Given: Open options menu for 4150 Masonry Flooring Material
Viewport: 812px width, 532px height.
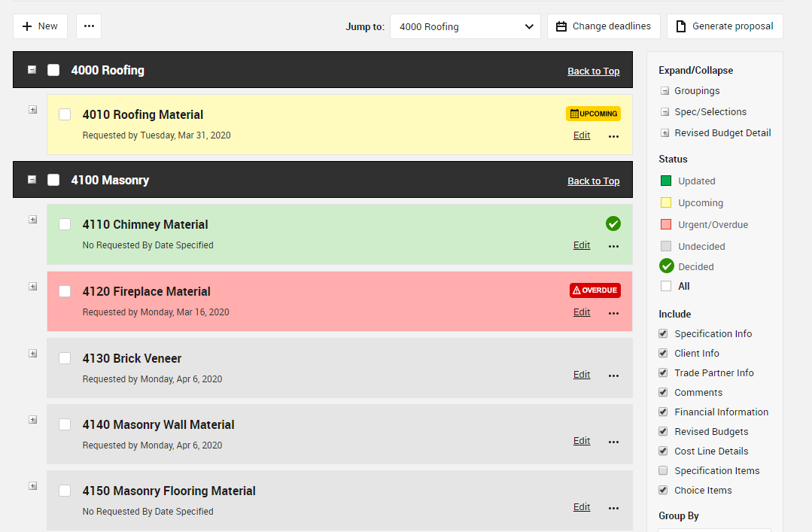Looking at the screenshot, I should (x=613, y=508).
